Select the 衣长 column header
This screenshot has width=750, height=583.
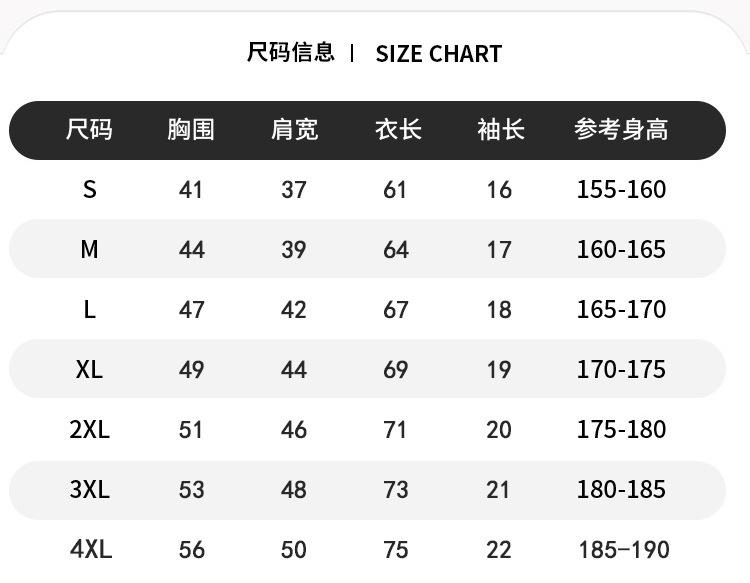tap(398, 130)
